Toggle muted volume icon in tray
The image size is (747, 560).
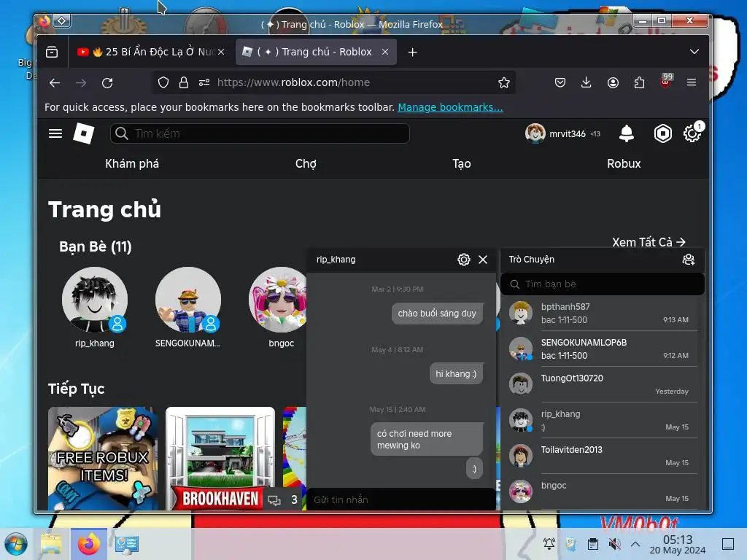tap(614, 544)
